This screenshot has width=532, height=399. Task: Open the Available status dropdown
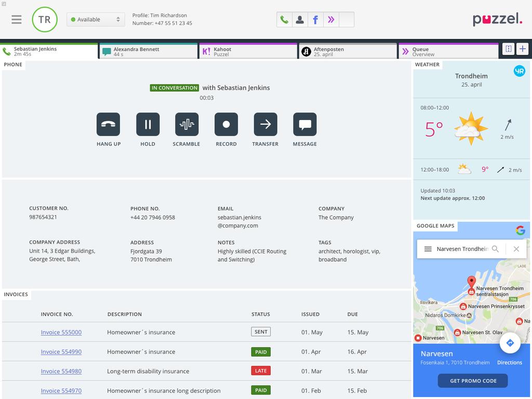[96, 19]
